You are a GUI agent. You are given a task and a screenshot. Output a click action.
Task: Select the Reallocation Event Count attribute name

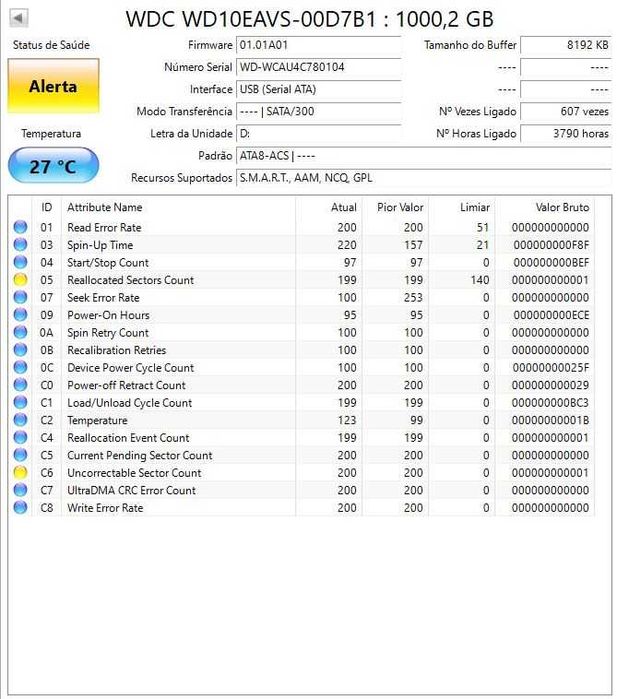tap(128, 438)
